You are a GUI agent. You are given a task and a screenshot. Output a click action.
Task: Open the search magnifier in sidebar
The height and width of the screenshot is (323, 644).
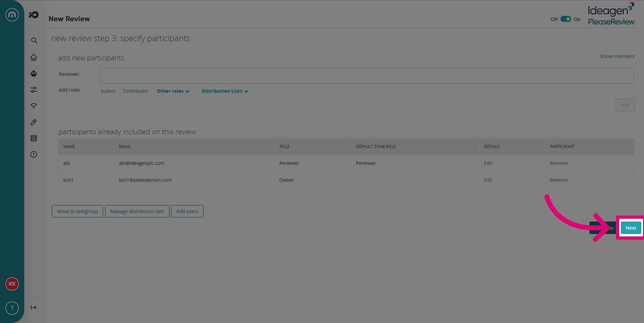(34, 40)
